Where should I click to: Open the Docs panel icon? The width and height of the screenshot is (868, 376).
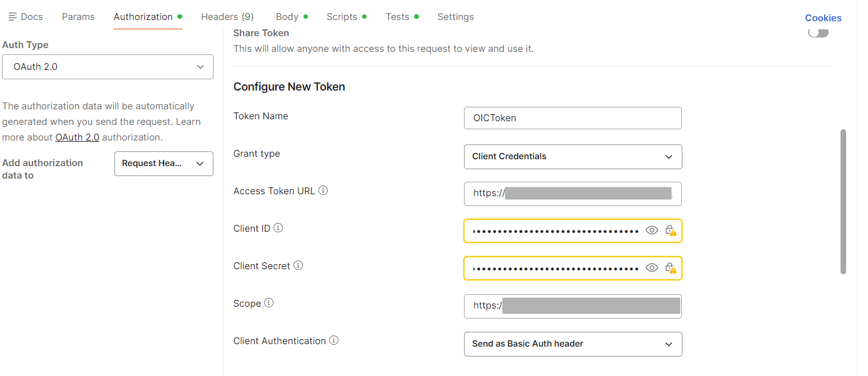12,17
